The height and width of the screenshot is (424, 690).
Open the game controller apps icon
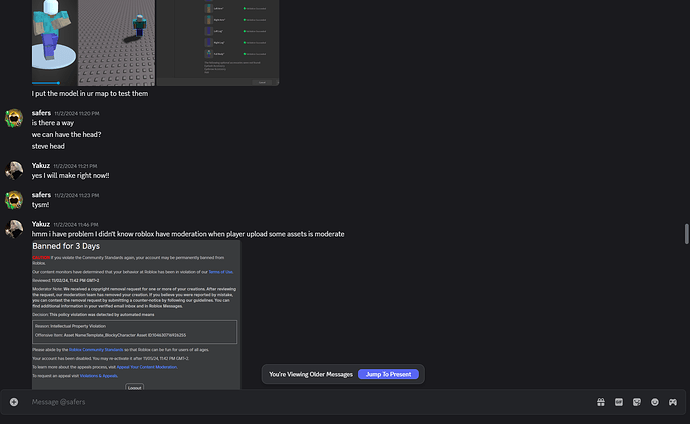(x=673, y=402)
